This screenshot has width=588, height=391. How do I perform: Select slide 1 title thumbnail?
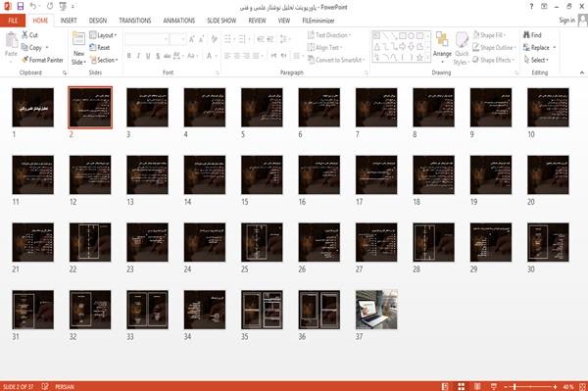click(32, 107)
